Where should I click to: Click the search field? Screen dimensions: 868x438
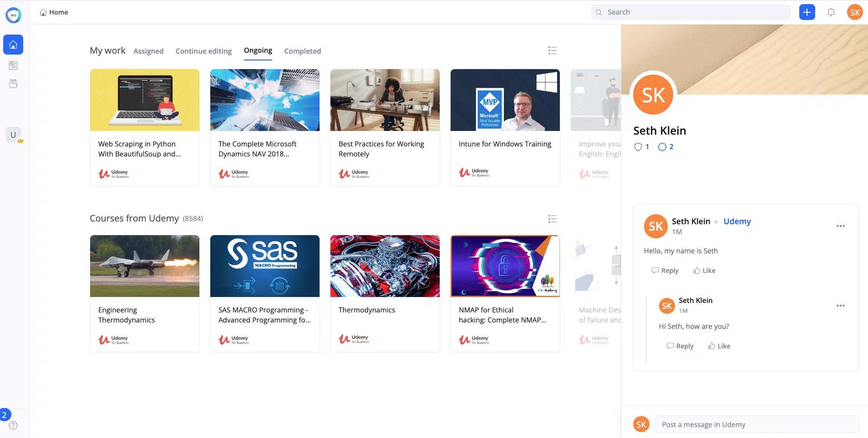coord(691,12)
